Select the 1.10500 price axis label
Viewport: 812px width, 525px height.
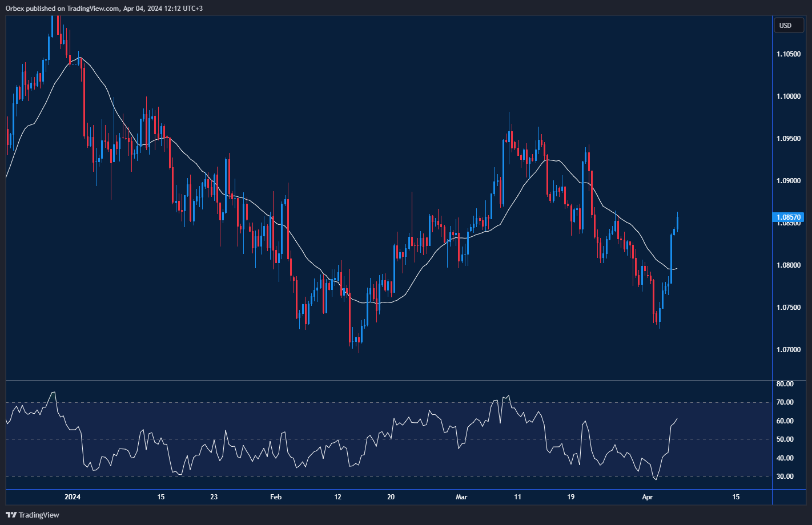click(788, 54)
